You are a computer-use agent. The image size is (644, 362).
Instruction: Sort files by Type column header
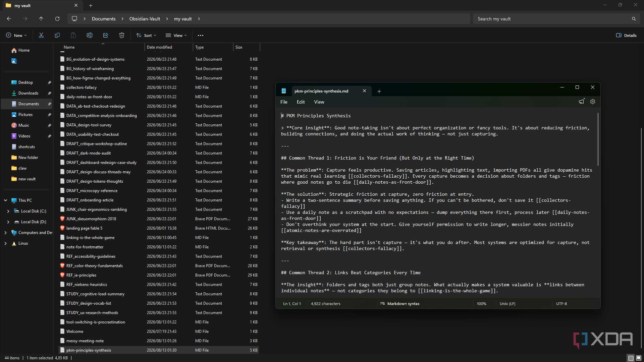tap(213, 47)
